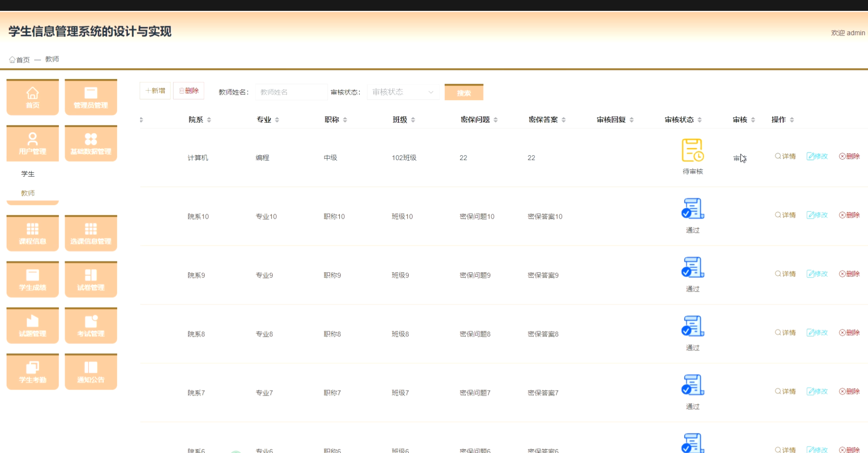This screenshot has width=868, height=453.
Task: Select 学生 submenu item
Action: click(28, 174)
